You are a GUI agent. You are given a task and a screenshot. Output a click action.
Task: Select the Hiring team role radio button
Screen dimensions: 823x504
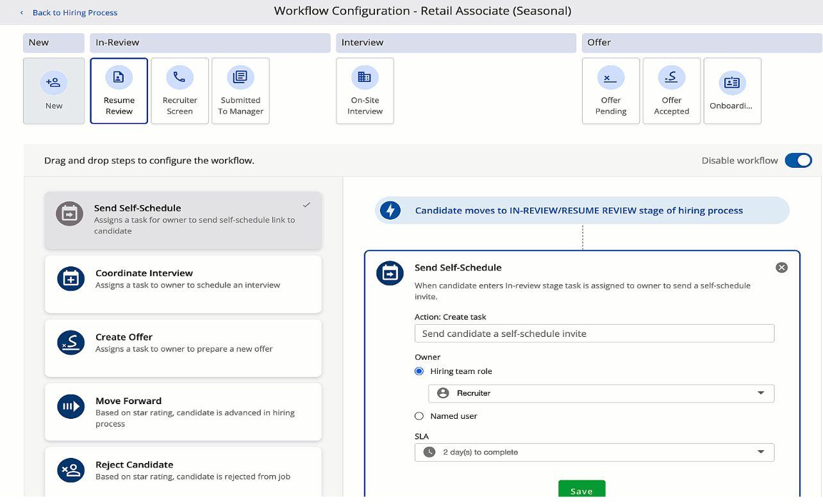(x=419, y=371)
